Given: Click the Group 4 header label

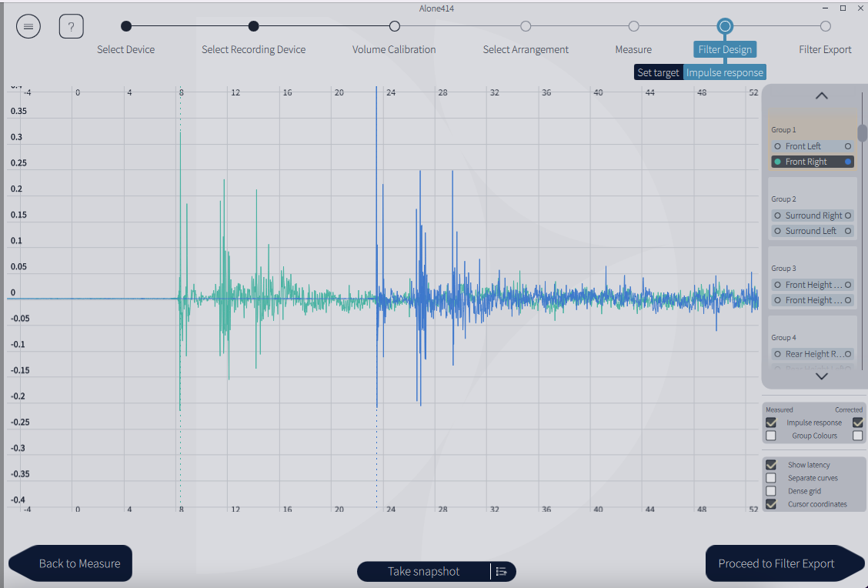Looking at the screenshot, I should pos(783,337).
